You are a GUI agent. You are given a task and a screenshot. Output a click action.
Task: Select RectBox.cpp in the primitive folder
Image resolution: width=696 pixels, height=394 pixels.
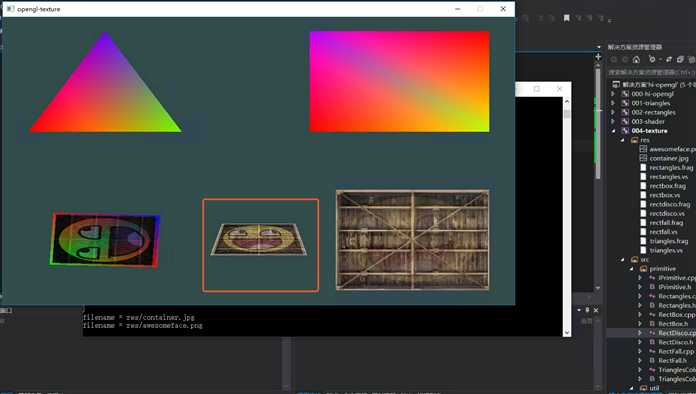tap(676, 315)
